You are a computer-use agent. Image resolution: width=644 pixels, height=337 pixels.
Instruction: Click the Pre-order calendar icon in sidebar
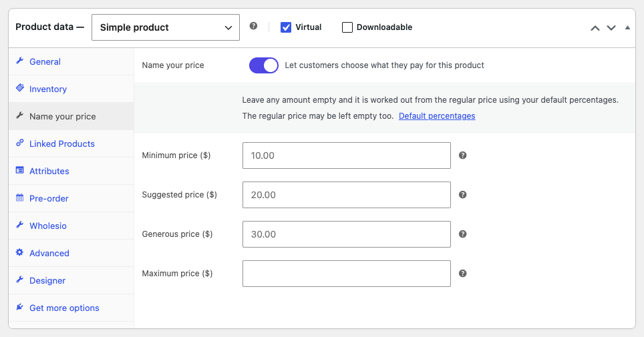click(20, 198)
